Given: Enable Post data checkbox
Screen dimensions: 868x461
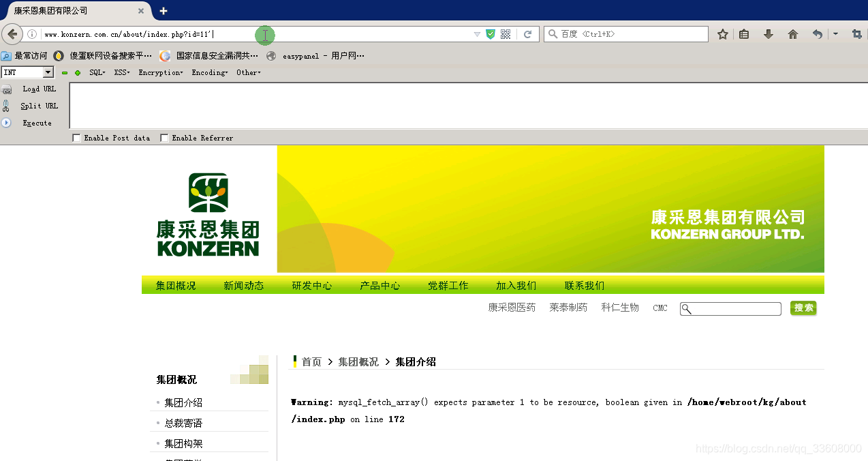Looking at the screenshot, I should 76,138.
